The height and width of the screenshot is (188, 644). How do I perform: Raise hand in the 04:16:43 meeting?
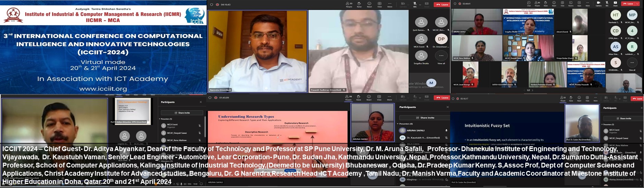[359, 4]
